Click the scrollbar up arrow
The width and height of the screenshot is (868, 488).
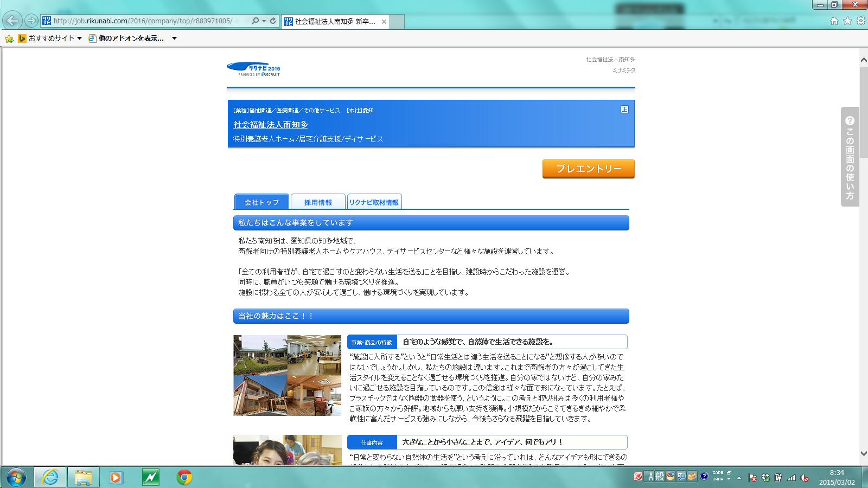point(864,60)
